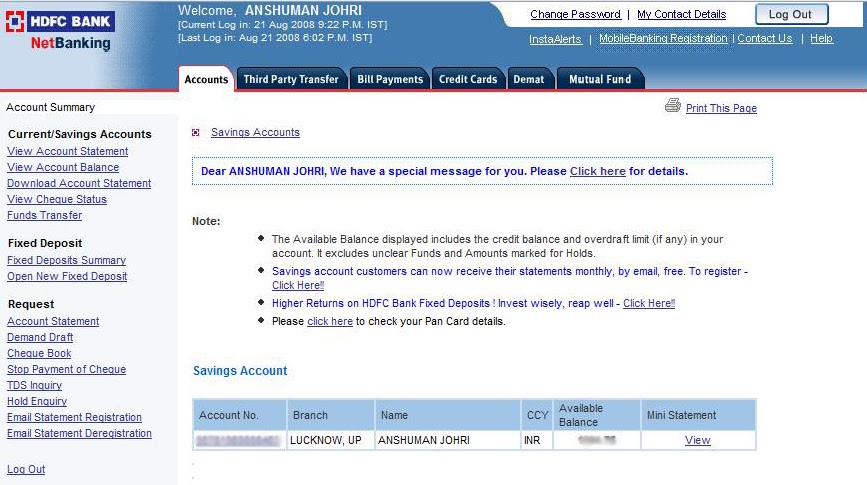Open View Account Statement in sidebar
The image size is (867, 485).
(67, 151)
